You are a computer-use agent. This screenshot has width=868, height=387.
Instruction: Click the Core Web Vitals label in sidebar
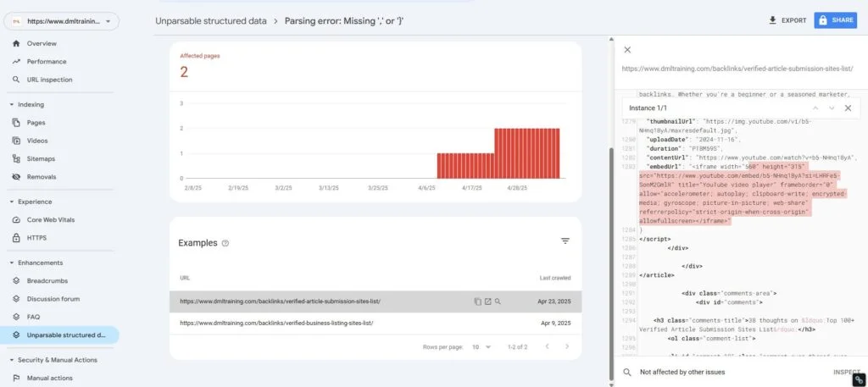pyautogui.click(x=51, y=219)
